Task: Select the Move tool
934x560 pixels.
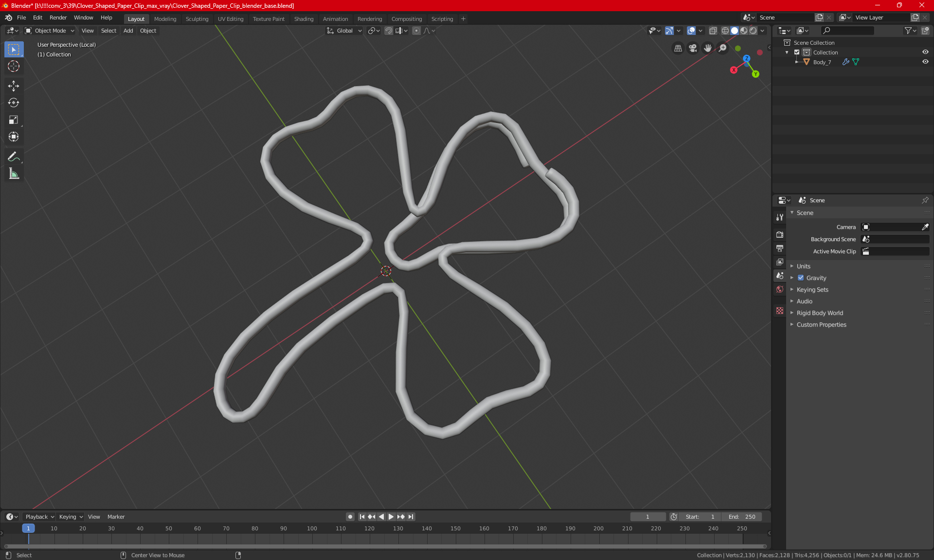Action: (14, 86)
